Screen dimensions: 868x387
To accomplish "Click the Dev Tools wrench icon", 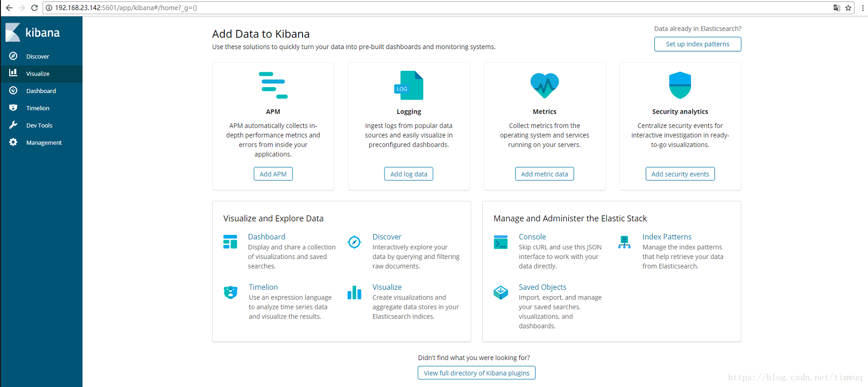I will [13, 125].
